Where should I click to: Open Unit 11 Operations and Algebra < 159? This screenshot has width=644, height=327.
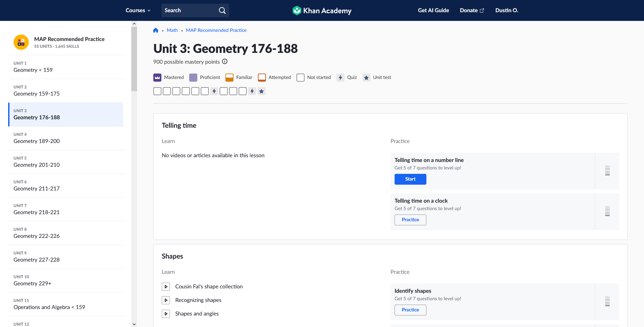pyautogui.click(x=66, y=304)
